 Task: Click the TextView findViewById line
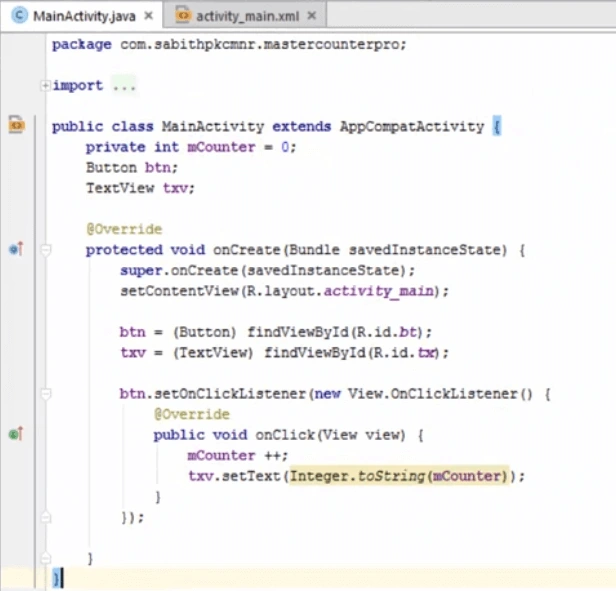pos(284,353)
